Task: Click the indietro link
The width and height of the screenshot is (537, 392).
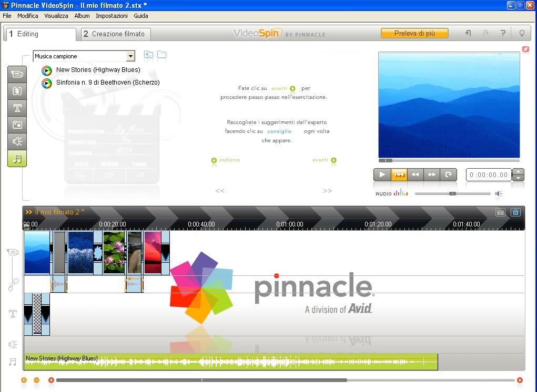Action: pyautogui.click(x=226, y=160)
